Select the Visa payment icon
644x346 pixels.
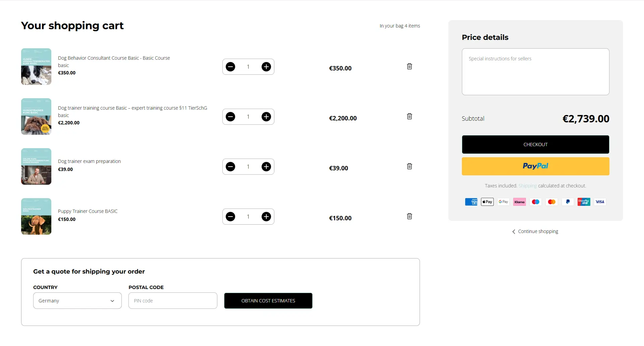tap(600, 201)
